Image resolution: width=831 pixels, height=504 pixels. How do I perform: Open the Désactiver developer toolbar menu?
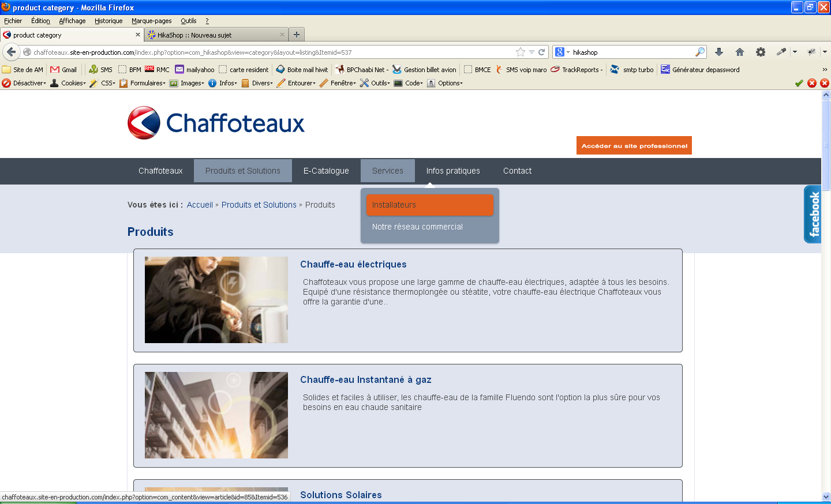click(x=24, y=83)
